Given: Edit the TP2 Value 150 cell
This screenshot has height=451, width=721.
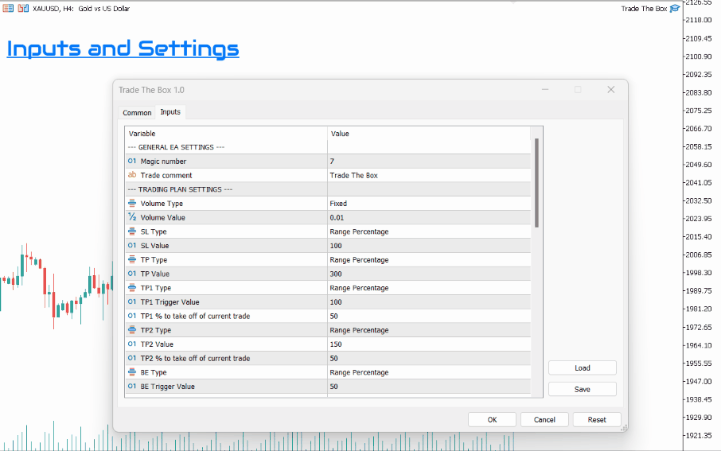Looking at the screenshot, I should (x=429, y=344).
